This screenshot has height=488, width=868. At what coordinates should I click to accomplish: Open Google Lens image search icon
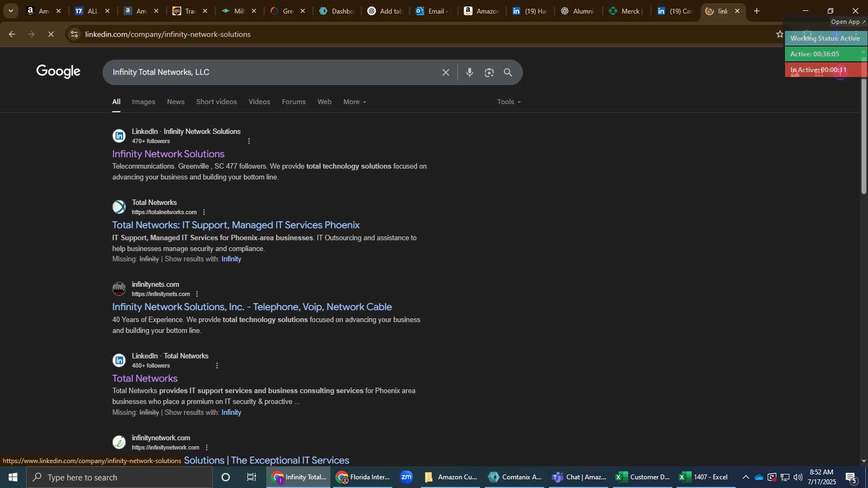coord(489,73)
